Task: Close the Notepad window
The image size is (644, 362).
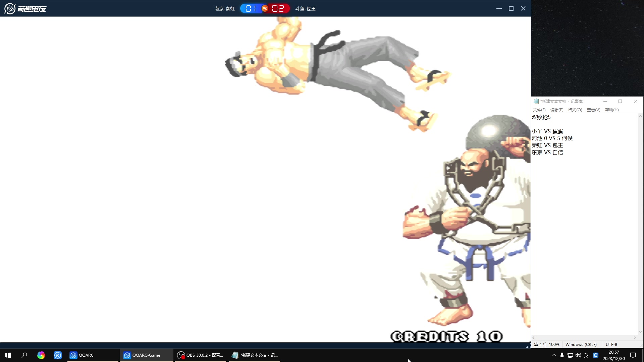Action: click(635, 101)
